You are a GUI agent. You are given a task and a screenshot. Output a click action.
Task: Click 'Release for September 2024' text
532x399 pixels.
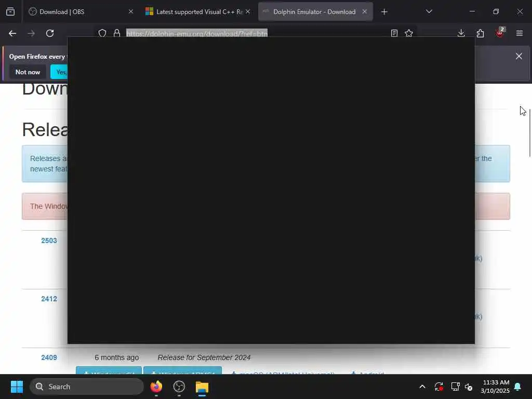tap(204, 357)
